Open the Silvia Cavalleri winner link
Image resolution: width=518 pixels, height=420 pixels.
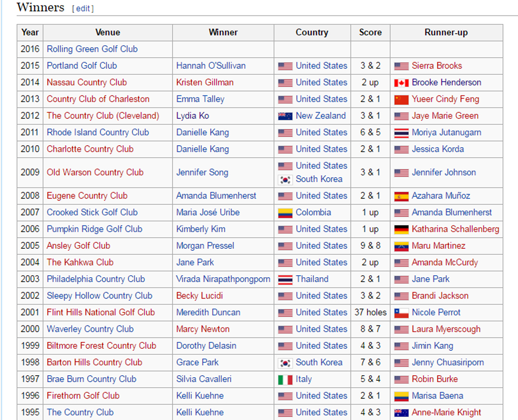204,379
